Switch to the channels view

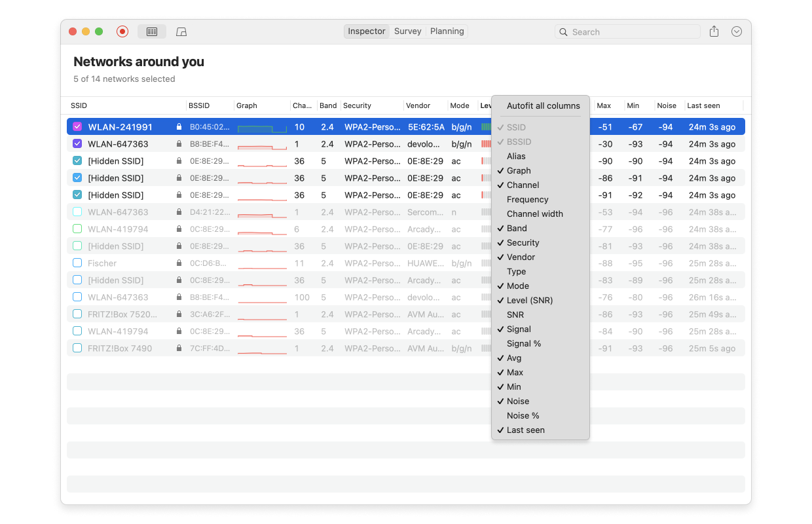pos(181,31)
